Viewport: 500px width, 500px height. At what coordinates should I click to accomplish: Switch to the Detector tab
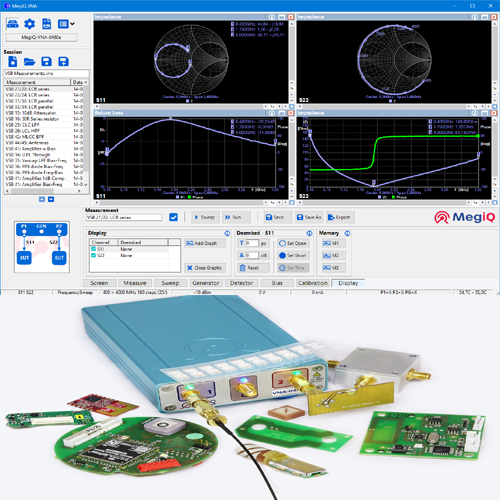point(242,283)
